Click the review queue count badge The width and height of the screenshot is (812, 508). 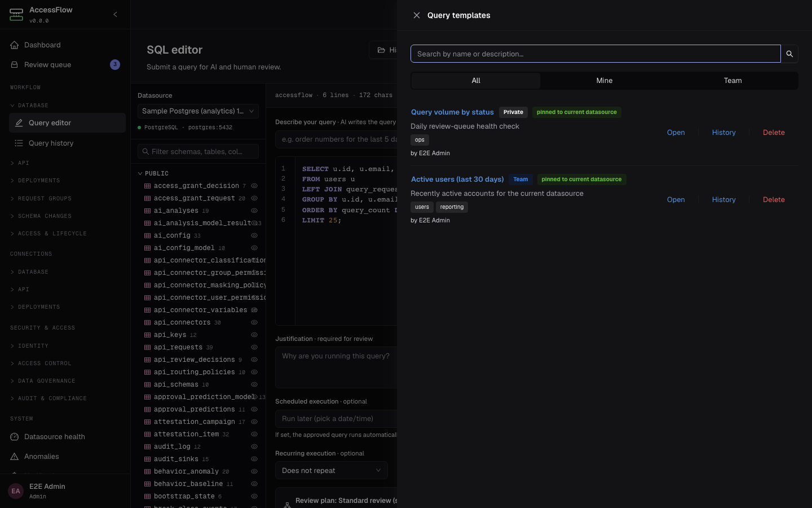pos(115,64)
